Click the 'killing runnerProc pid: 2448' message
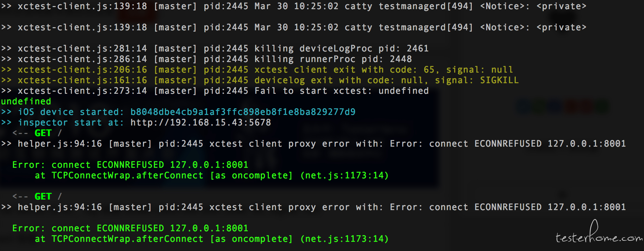 click(333, 59)
